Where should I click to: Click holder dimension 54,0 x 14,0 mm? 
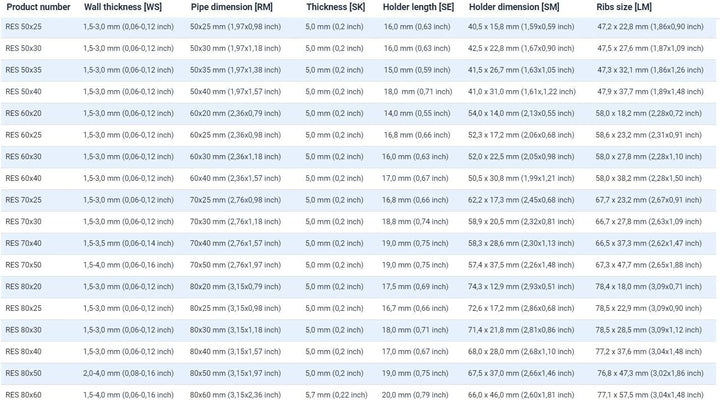click(521, 113)
